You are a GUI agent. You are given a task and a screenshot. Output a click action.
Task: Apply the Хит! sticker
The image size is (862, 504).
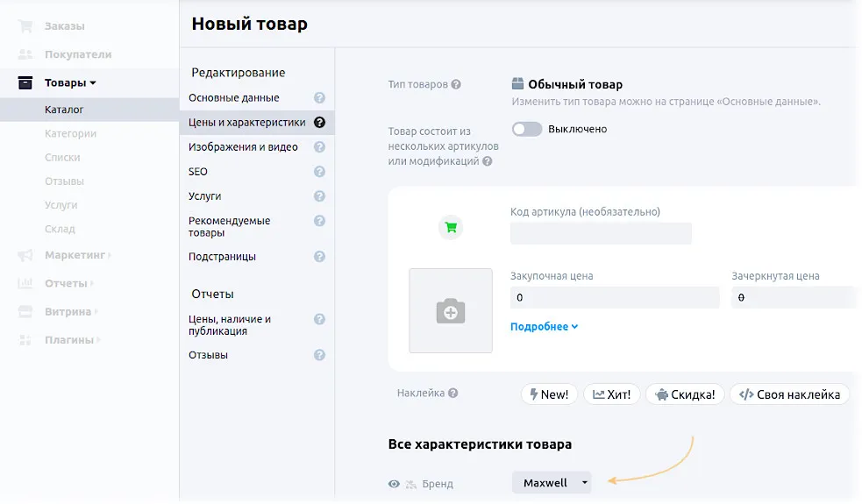click(611, 394)
